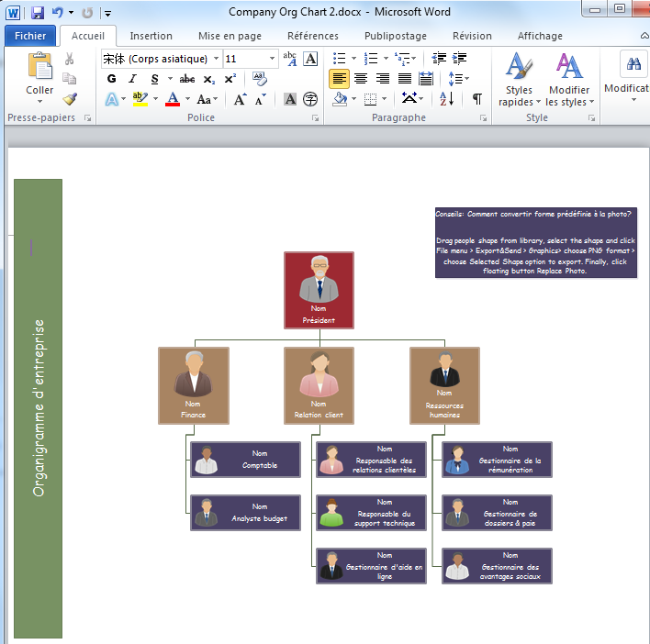Viewport: 650px width, 644px height.
Task: Open highlight color dropdown arrow
Action: click(155, 99)
